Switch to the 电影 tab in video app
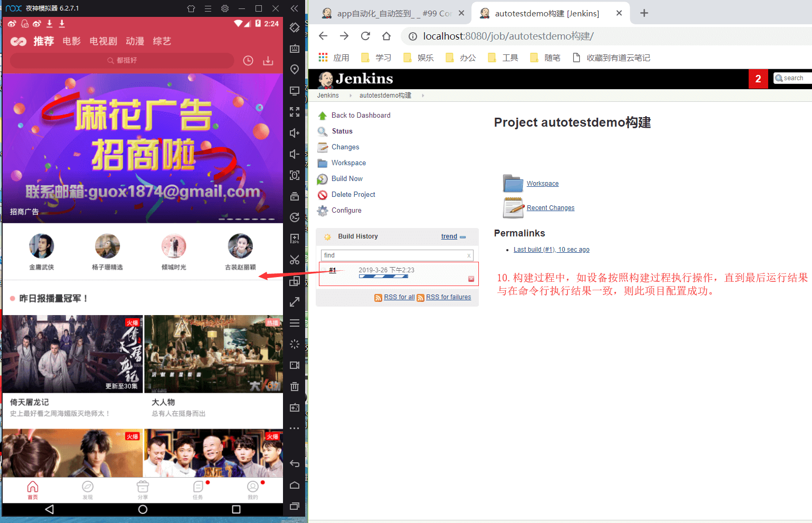812x523 pixels. coord(71,41)
